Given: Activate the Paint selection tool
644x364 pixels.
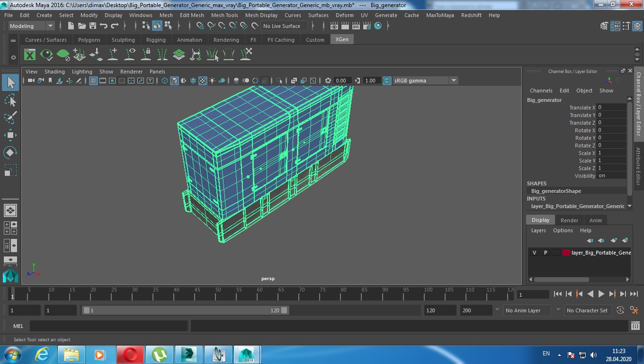Looking at the screenshot, I should tap(10, 118).
